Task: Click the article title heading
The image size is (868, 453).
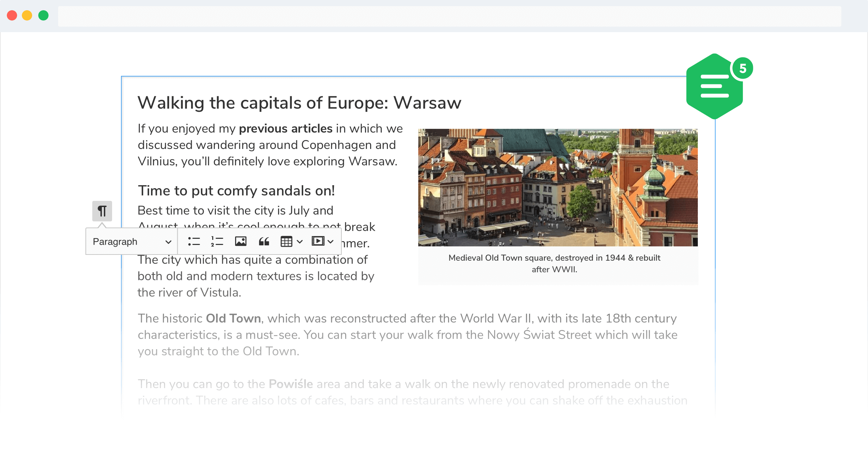Action: click(299, 102)
